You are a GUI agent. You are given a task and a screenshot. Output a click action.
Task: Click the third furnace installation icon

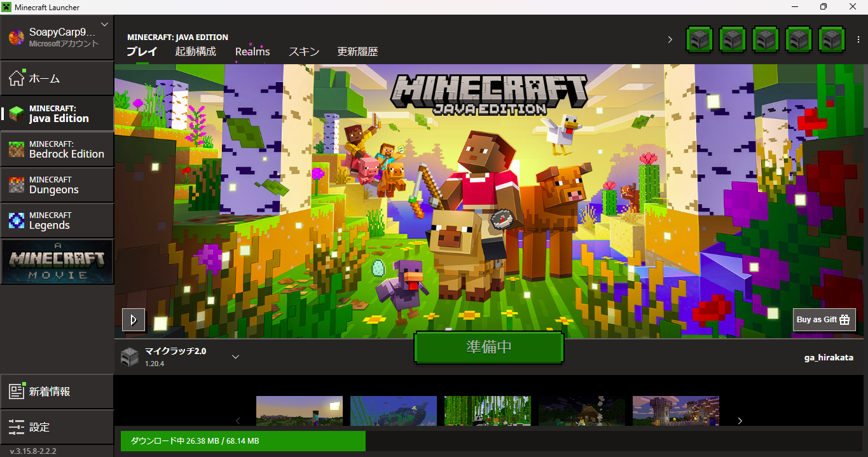[766, 39]
